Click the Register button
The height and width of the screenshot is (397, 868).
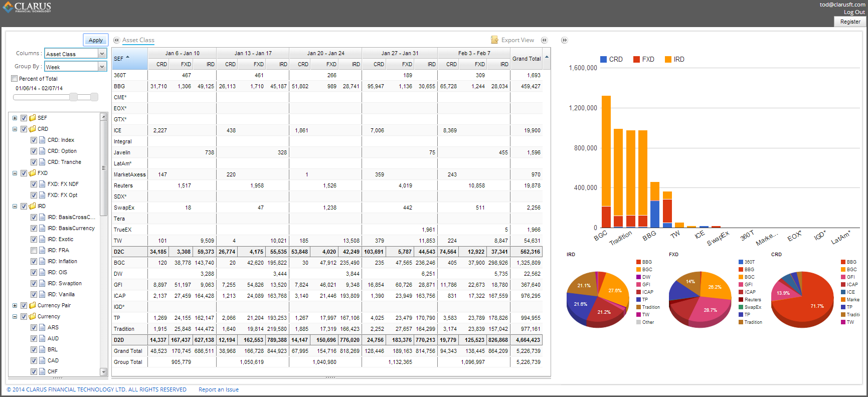coord(850,22)
